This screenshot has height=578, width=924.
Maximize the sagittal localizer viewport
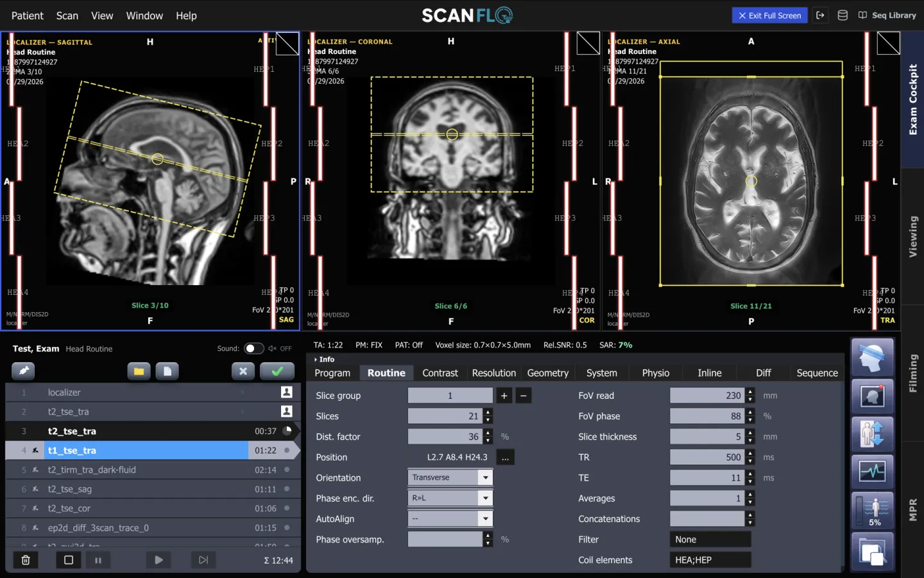[x=287, y=44]
